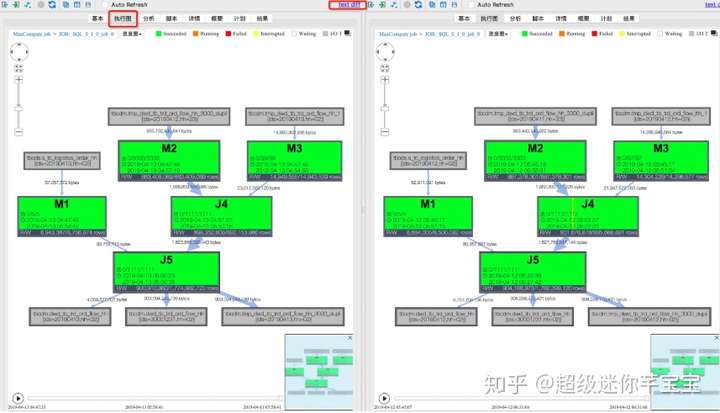
Task: Click black icon at legend end, right pane
Action: click(714, 34)
